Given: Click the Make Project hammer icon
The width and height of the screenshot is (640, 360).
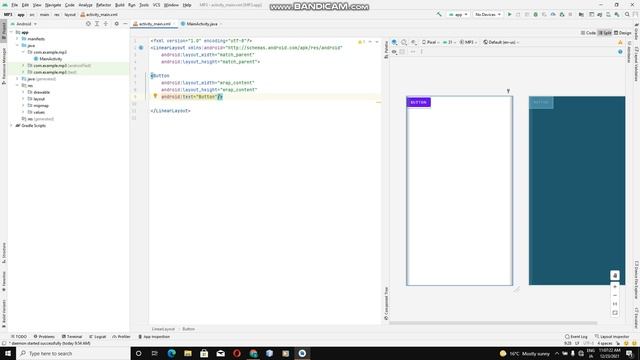Looking at the screenshot, I should (439, 14).
